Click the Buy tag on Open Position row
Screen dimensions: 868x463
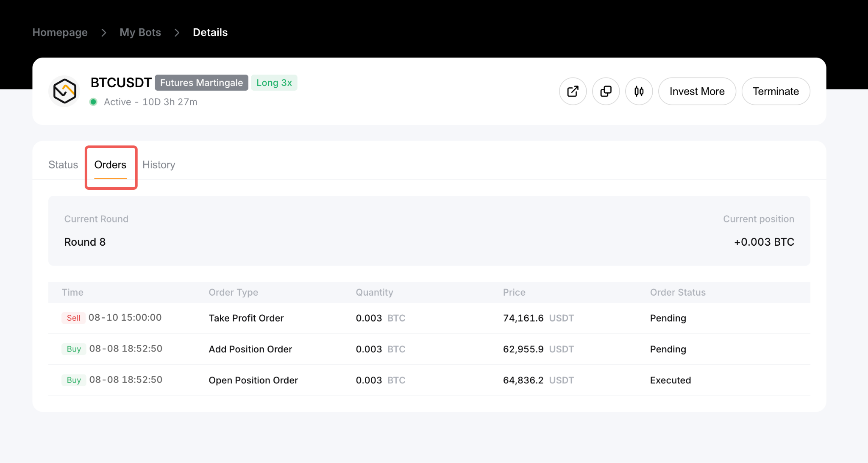(x=74, y=380)
